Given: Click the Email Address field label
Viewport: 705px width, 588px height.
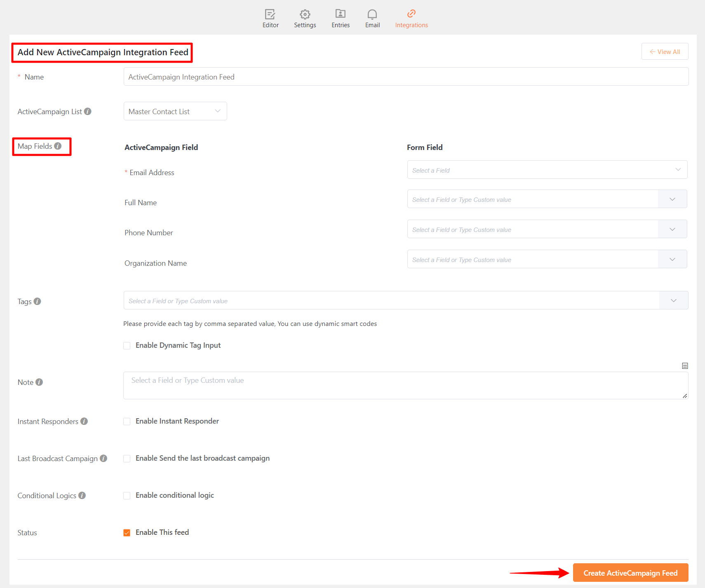Looking at the screenshot, I should pos(152,173).
